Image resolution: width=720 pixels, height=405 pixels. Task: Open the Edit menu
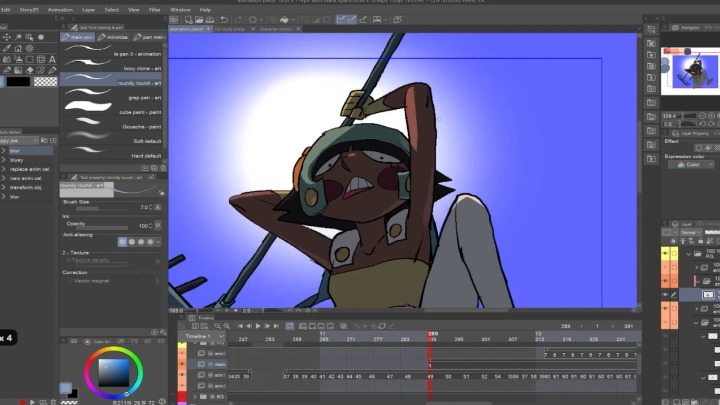pos(6,10)
